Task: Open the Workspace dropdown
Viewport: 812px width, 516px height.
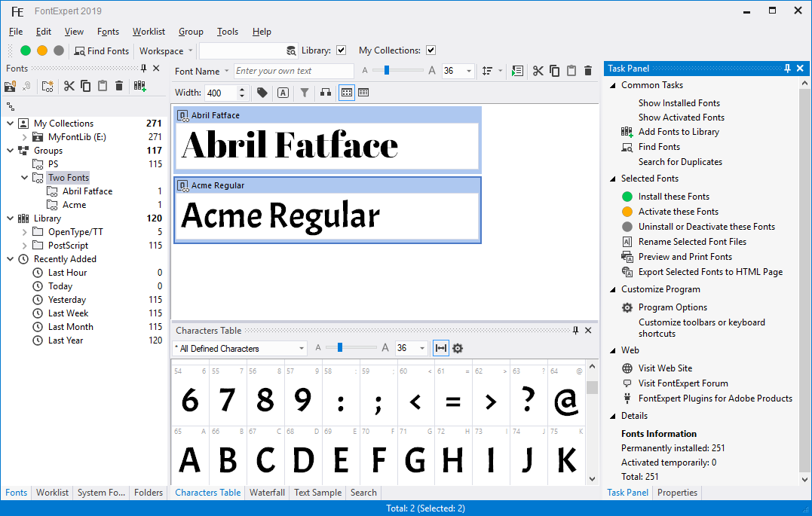Action: (x=166, y=50)
